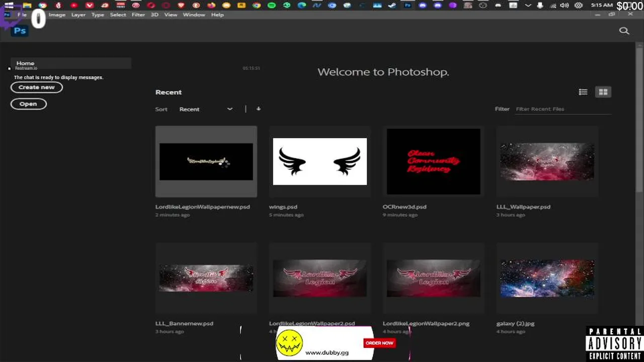Open File Explorer from the taskbar
644x362 pixels.
(27, 6)
